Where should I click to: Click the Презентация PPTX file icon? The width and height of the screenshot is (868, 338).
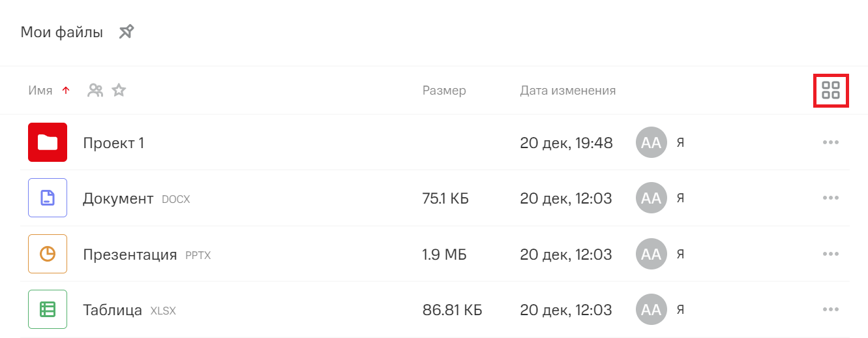click(48, 254)
